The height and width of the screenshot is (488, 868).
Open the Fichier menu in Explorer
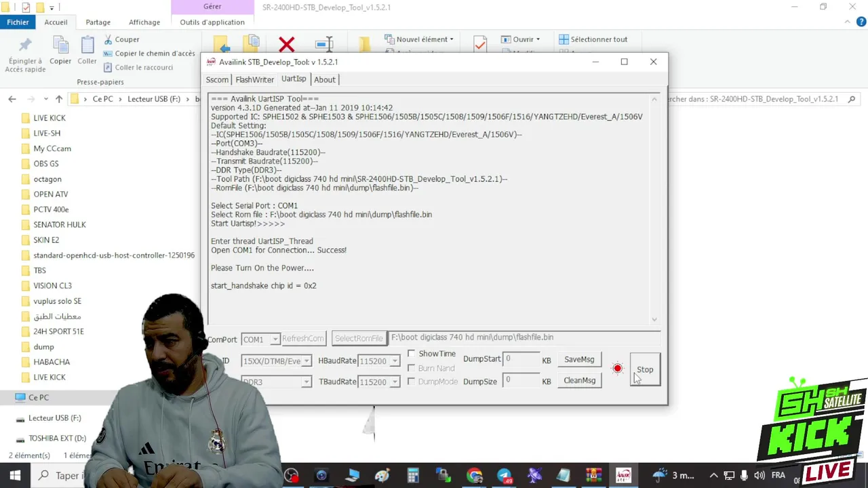tap(18, 22)
